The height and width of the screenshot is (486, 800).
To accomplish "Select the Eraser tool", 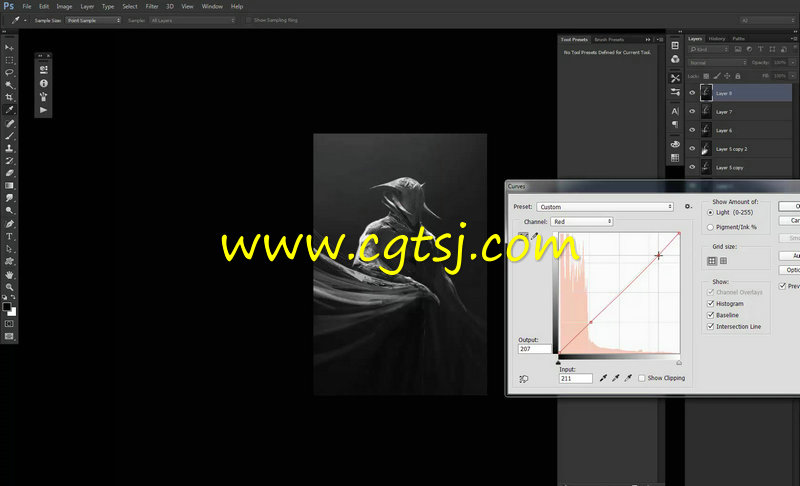I will 9,173.
